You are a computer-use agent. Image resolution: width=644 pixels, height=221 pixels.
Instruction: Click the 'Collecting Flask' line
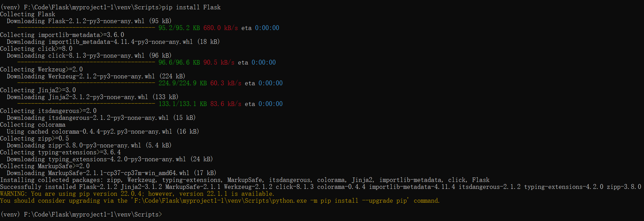click(28, 14)
